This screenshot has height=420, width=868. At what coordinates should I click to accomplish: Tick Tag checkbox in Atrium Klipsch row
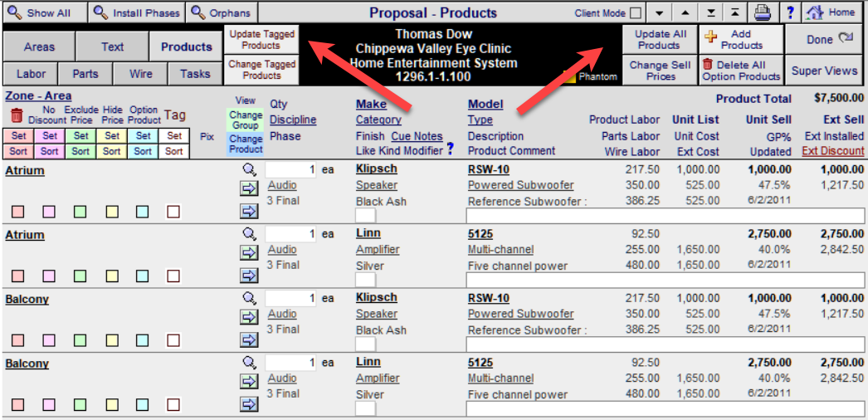tap(173, 212)
